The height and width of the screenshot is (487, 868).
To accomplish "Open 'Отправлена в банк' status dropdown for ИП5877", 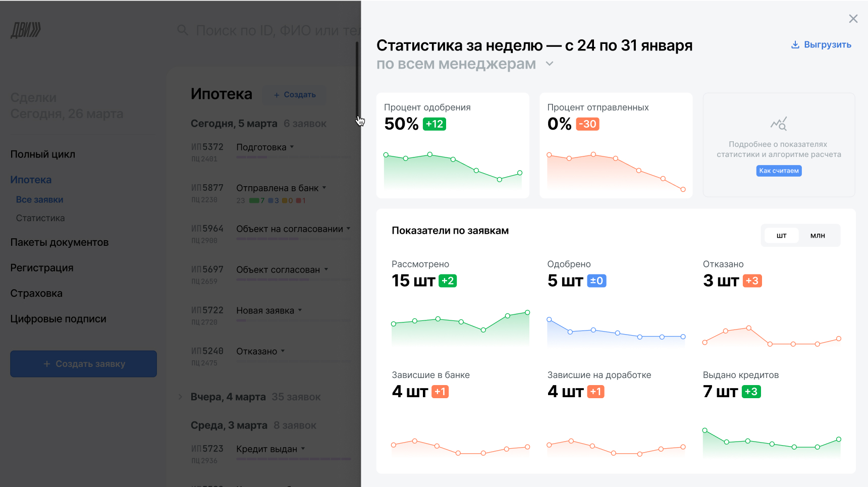I will click(282, 188).
